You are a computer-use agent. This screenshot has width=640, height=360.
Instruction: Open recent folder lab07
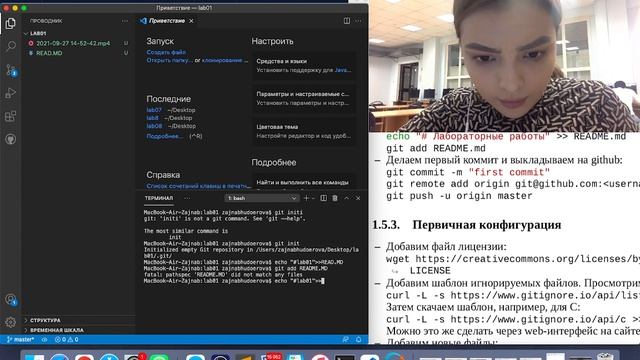154,110
